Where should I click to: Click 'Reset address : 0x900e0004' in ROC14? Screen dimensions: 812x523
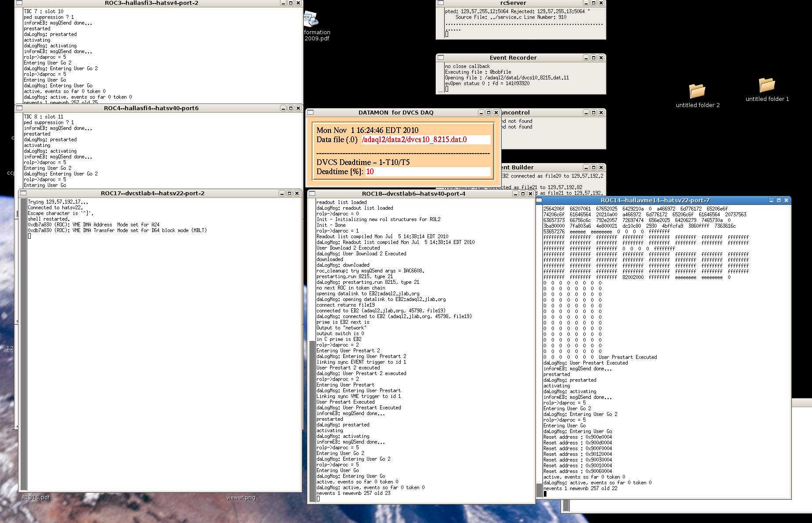578,437
